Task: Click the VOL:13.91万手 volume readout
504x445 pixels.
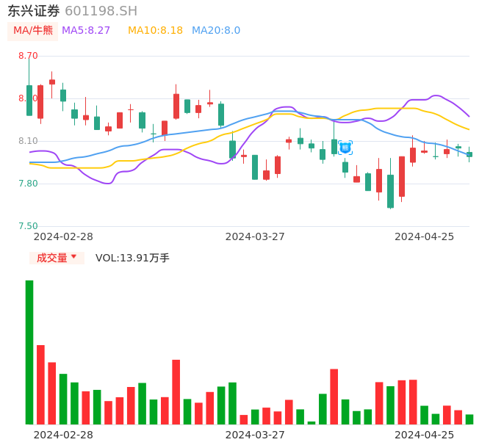Action: coord(132,258)
